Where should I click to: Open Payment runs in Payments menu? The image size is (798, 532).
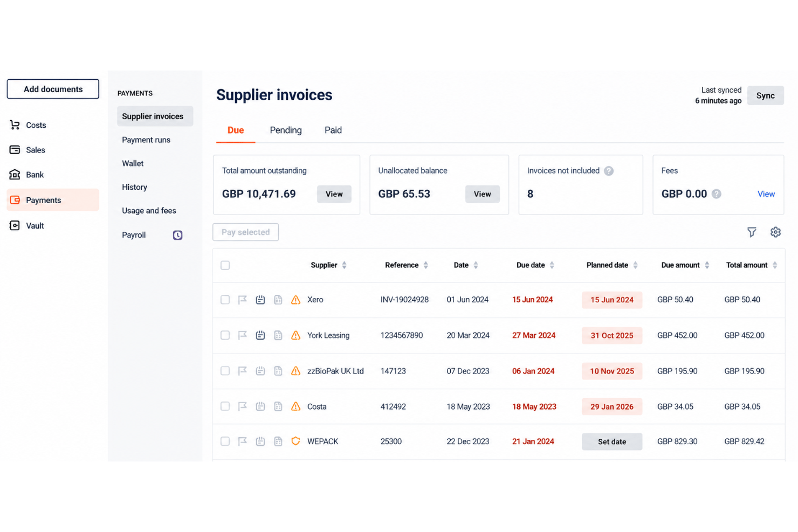[x=146, y=140]
